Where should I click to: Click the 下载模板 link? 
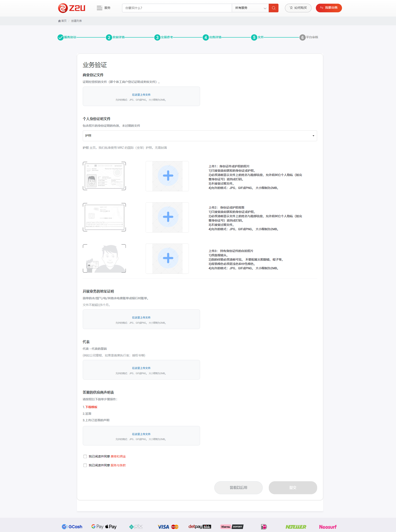point(91,407)
